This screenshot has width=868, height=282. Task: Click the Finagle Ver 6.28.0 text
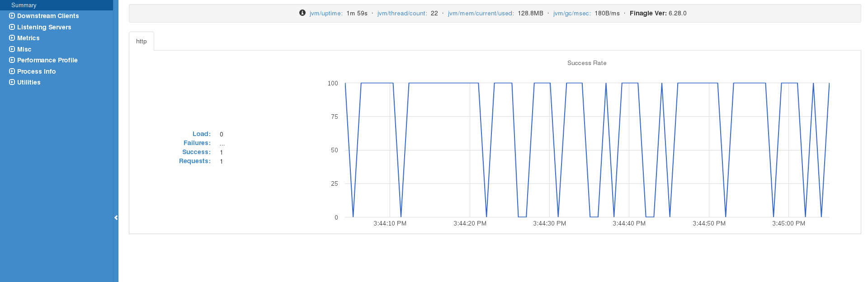tap(658, 14)
